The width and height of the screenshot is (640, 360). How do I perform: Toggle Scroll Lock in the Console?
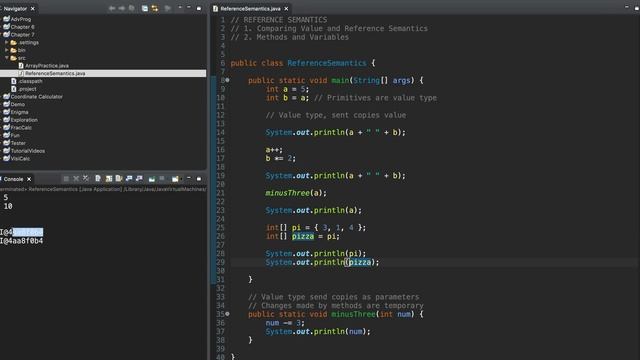tap(109, 179)
